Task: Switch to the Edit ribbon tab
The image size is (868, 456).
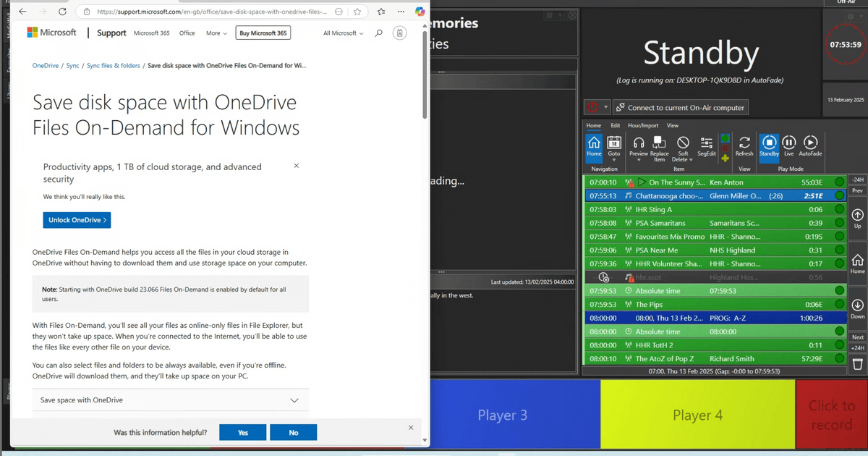Action: [x=615, y=125]
